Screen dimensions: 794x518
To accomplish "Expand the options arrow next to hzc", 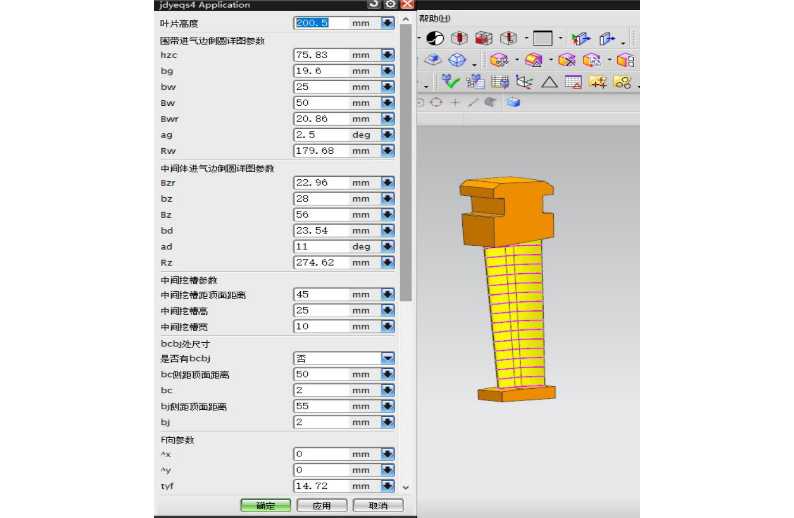I will coord(387,55).
